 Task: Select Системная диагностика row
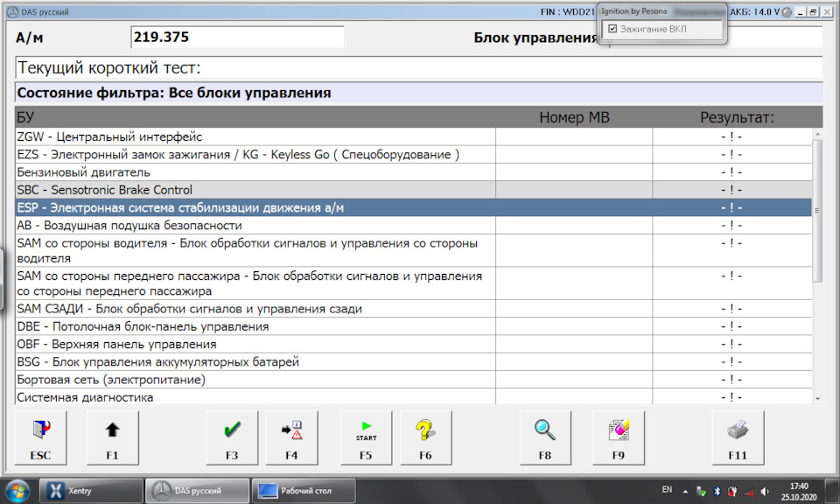414,397
